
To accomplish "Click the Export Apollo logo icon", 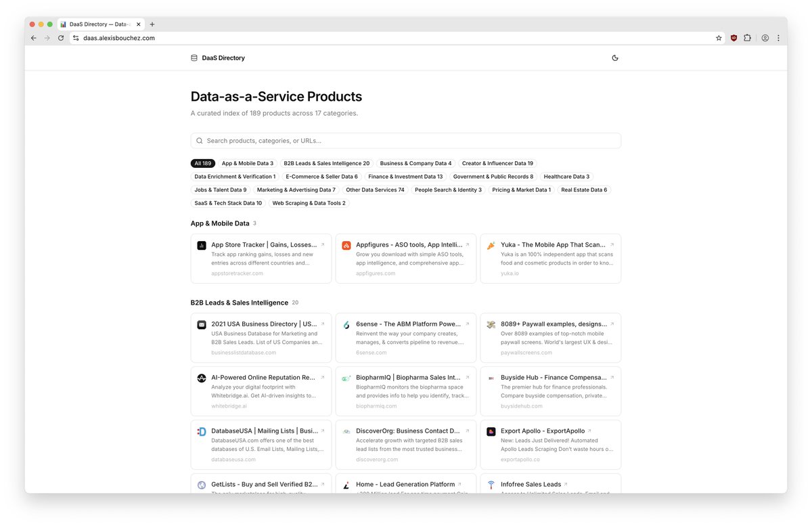I will pyautogui.click(x=491, y=431).
